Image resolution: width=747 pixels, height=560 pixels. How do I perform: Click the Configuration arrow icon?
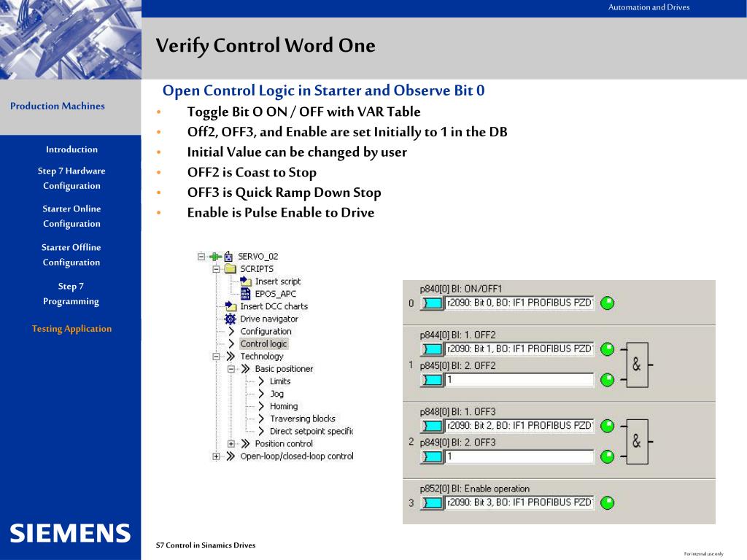coord(231,331)
